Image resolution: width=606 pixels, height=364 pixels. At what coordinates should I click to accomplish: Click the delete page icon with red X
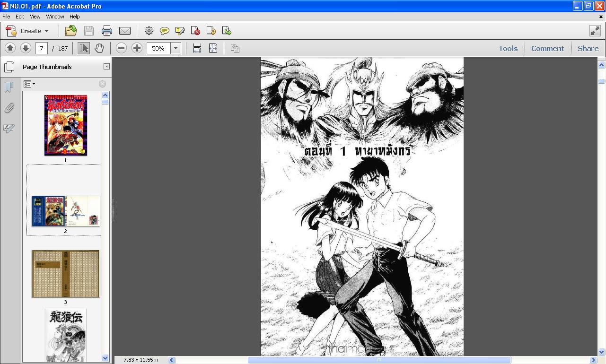point(195,31)
